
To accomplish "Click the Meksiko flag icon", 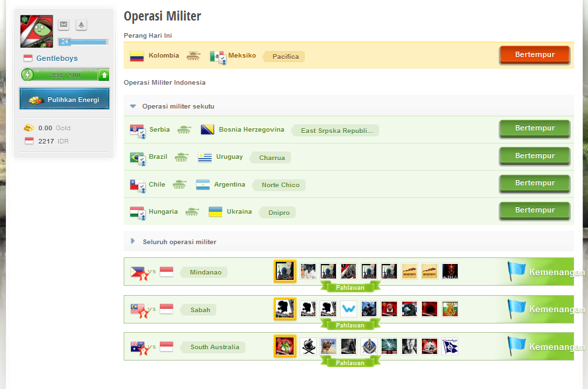I will [x=218, y=57].
